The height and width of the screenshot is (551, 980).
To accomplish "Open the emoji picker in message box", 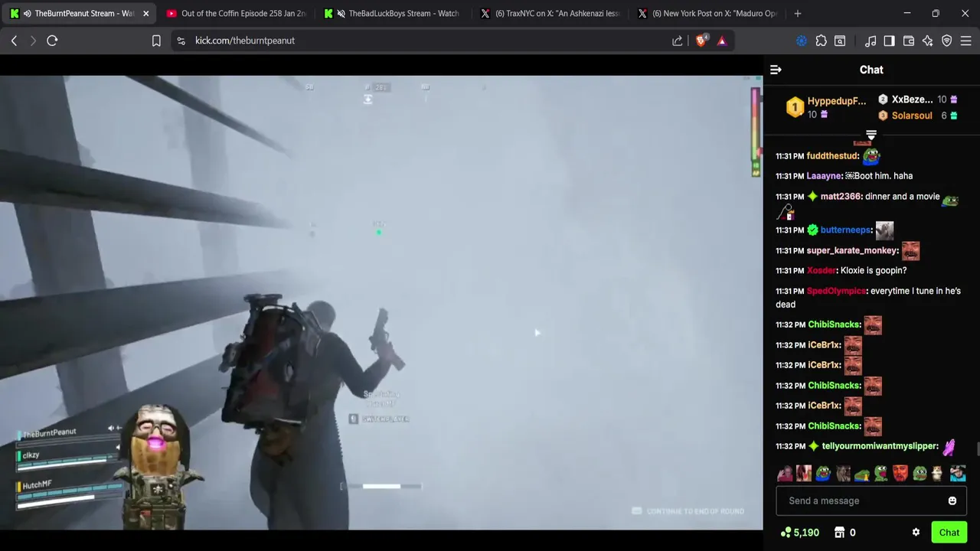I will click(952, 500).
